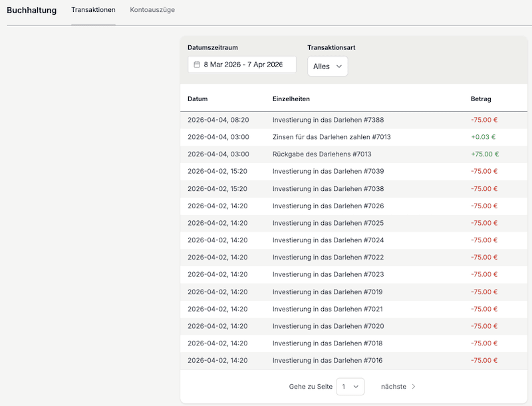532x406 pixels.
Task: Open the Gehe zu Seite page selector
Action: point(350,387)
